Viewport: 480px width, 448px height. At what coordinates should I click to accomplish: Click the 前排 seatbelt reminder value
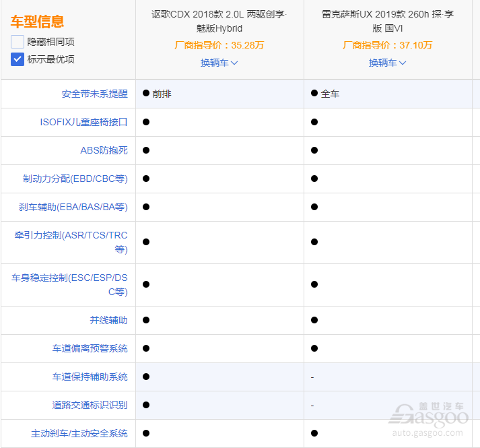tap(162, 94)
